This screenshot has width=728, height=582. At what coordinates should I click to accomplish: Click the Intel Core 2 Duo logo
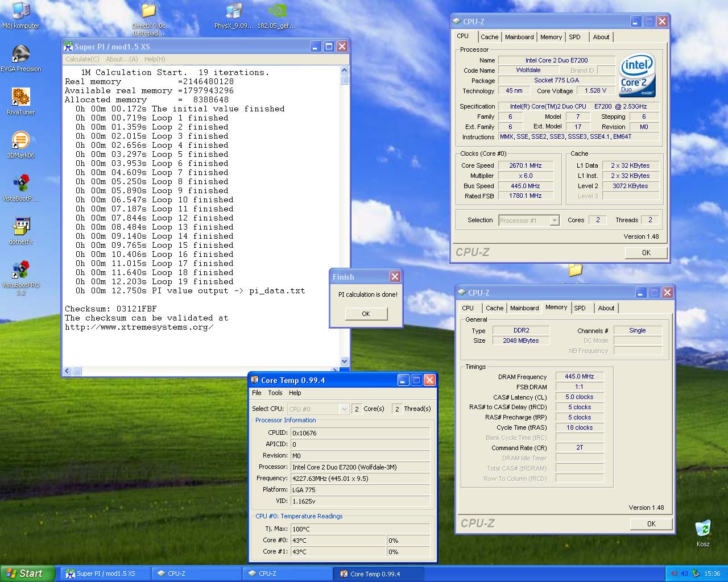pyautogui.click(x=638, y=75)
